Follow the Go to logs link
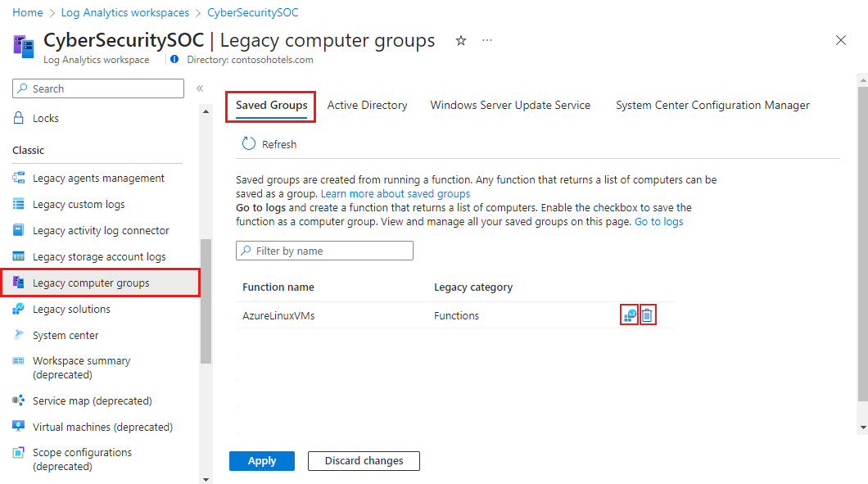 tap(658, 222)
